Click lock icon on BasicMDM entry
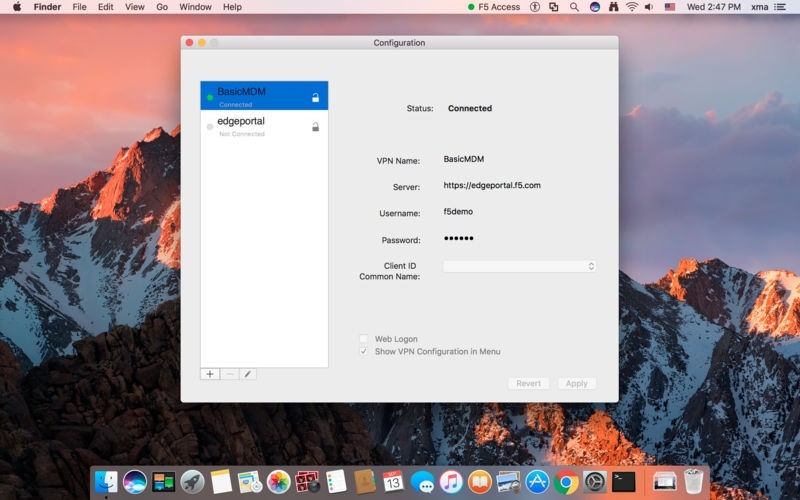This screenshot has width=800, height=500. (315, 98)
